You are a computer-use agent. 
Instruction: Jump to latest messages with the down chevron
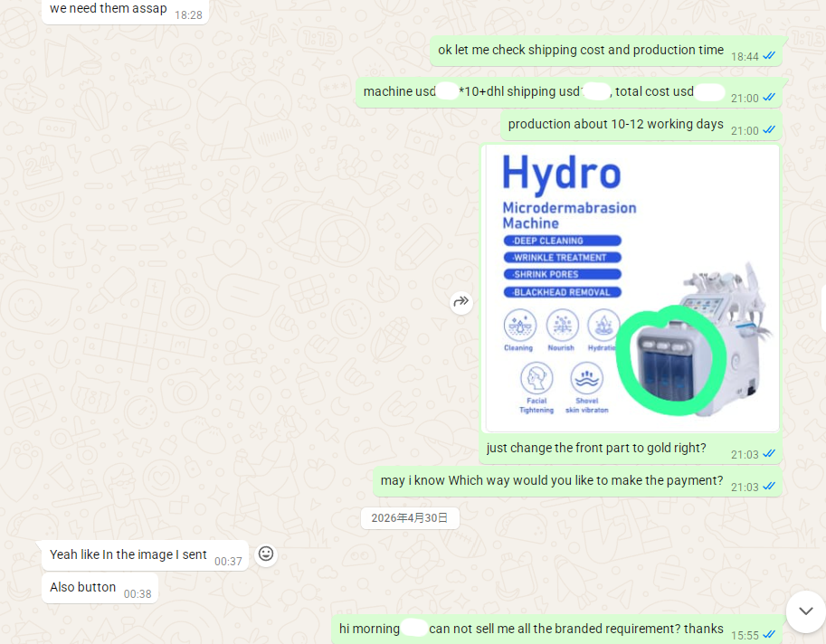[805, 611]
